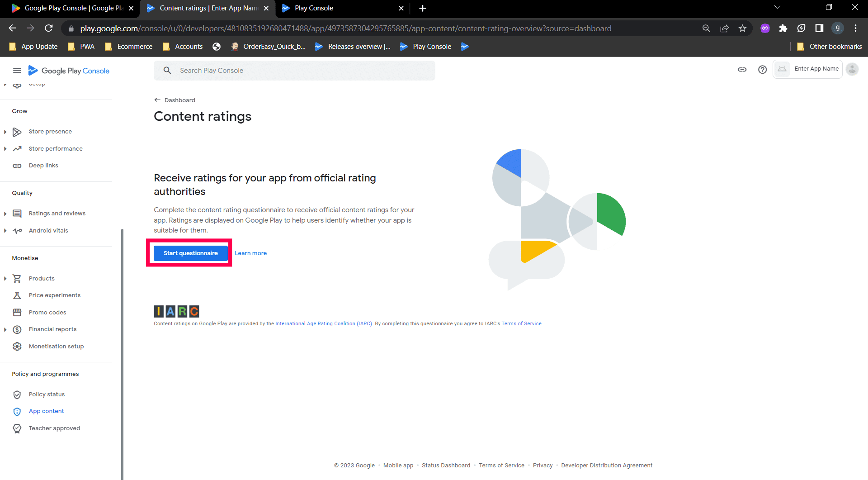
Task: Click the Financial reports dollar icon
Action: 17,329
